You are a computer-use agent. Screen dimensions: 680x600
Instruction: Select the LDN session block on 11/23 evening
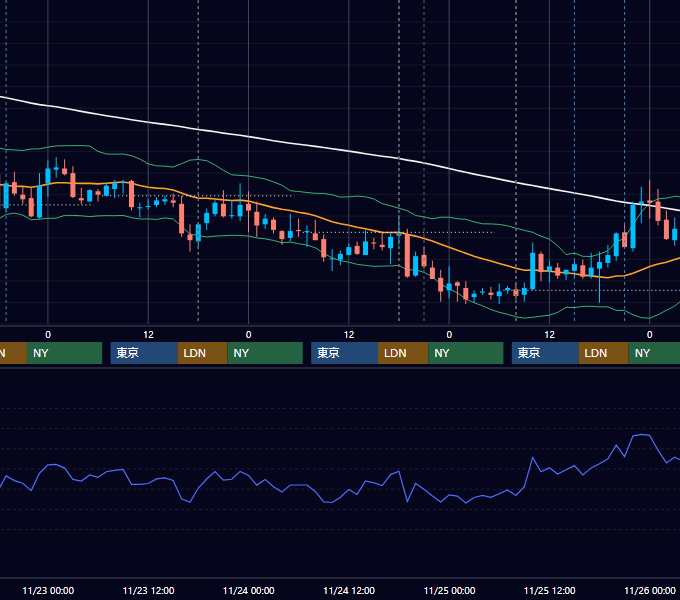203,353
